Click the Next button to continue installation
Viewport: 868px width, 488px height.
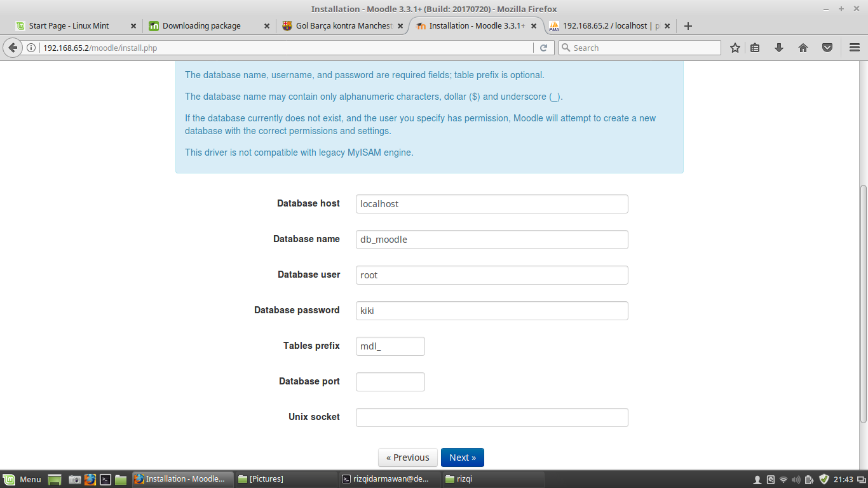coord(462,457)
